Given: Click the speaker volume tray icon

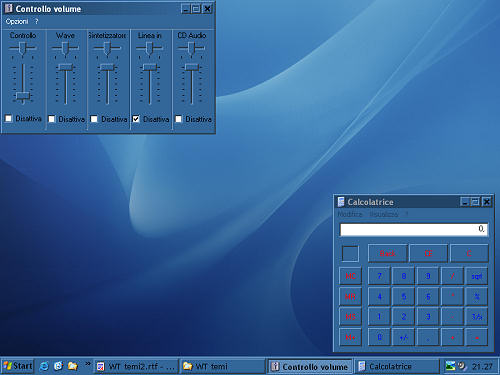Looking at the screenshot, I should [x=462, y=366].
